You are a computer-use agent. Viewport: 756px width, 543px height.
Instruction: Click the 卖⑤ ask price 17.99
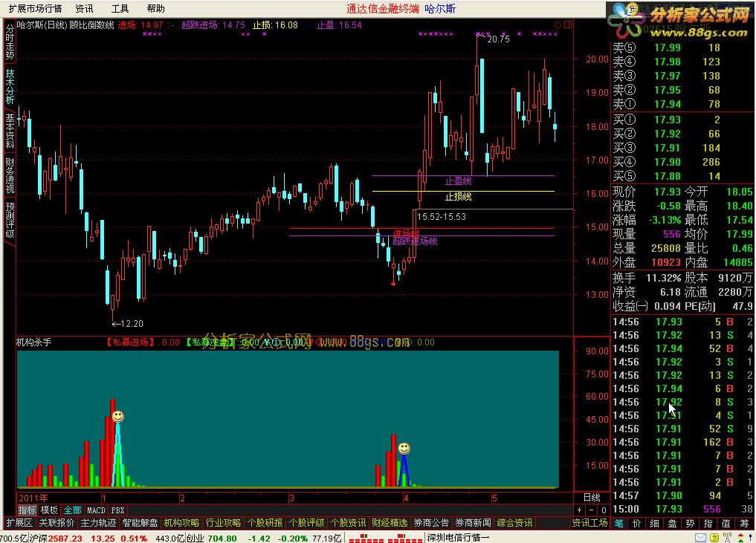point(668,48)
